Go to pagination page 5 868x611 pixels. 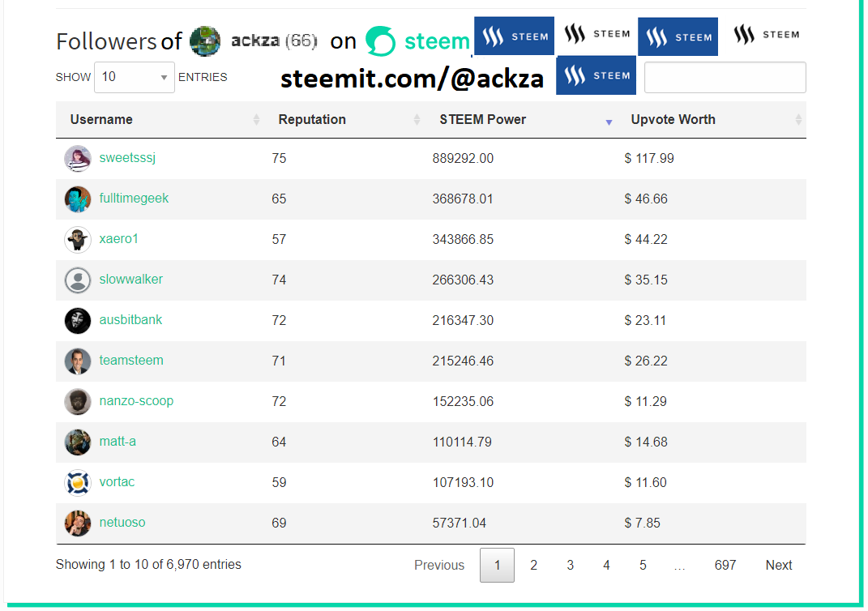(643, 565)
